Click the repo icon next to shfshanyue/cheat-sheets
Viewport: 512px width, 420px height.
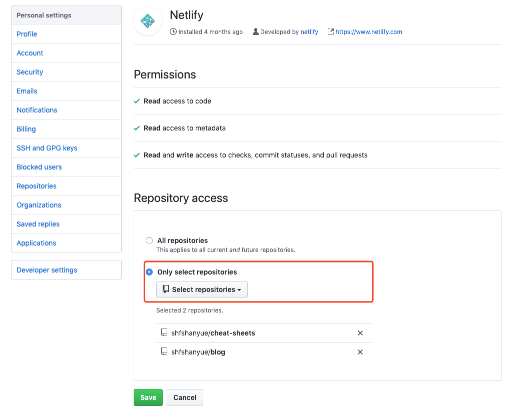coord(164,332)
